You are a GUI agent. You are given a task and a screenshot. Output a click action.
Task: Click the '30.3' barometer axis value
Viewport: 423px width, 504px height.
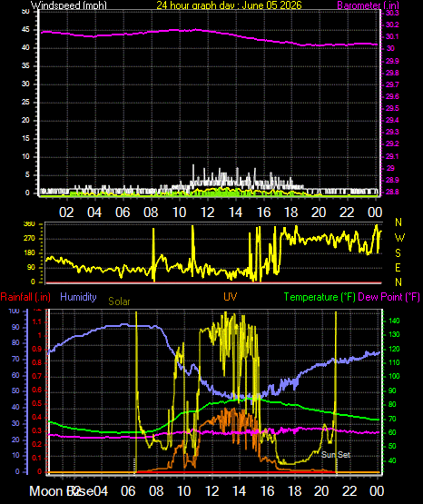tap(392, 13)
